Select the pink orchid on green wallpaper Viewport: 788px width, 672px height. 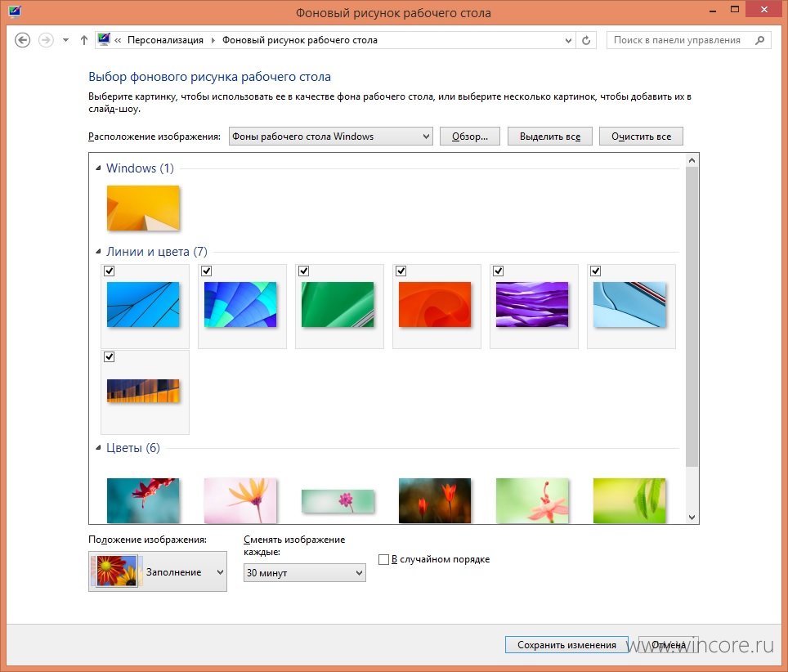point(532,500)
